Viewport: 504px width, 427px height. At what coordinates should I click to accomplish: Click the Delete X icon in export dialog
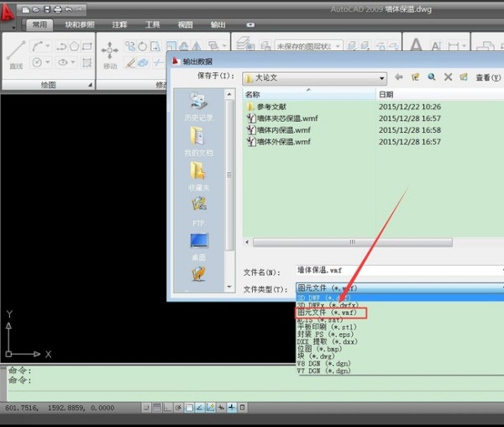point(448,77)
